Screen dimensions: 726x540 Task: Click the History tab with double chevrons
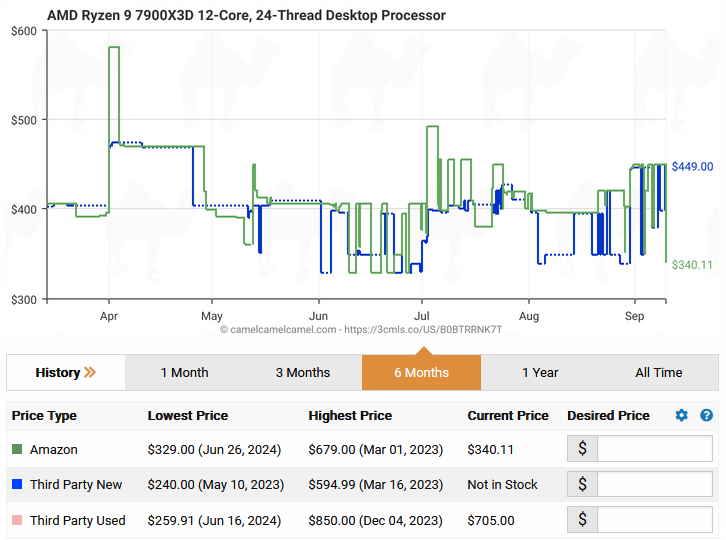(x=66, y=373)
